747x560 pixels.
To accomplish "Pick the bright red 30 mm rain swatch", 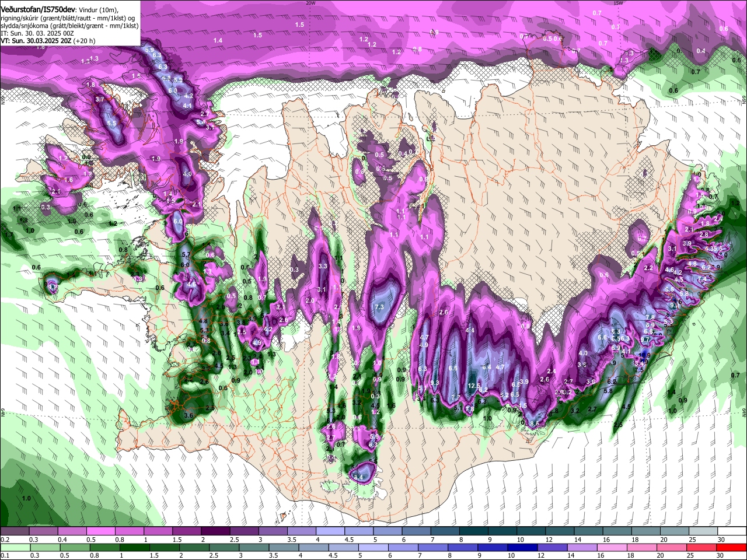I will pyautogui.click(x=731, y=548).
